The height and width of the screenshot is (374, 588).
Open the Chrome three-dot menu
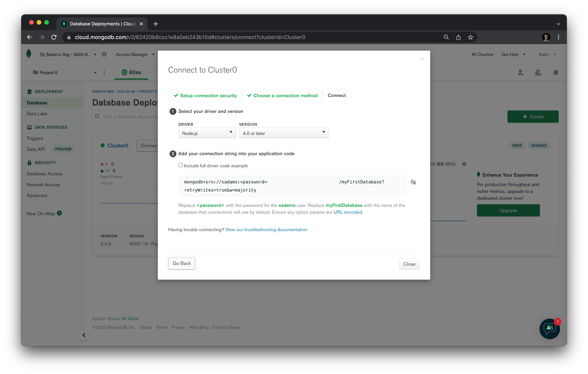point(558,37)
